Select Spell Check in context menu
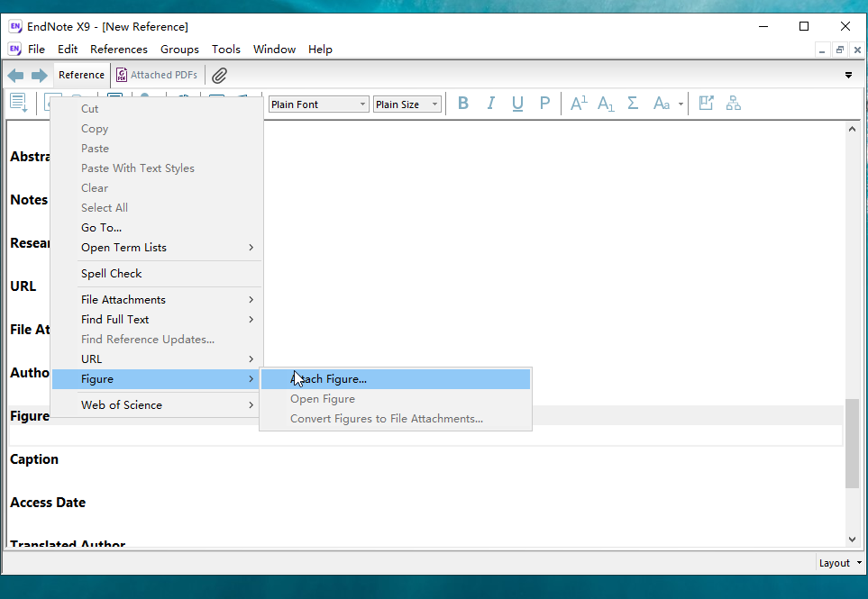Screen dimensions: 868x599 click(x=157, y=273)
